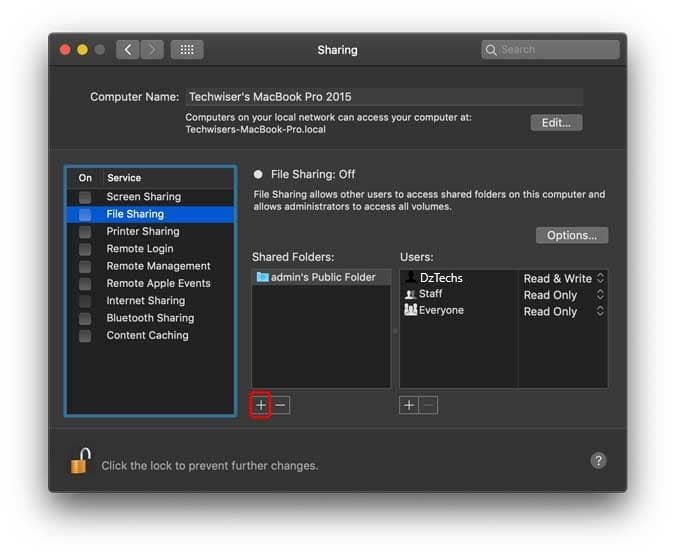
Task: Show all preferences grid button
Action: [187, 50]
